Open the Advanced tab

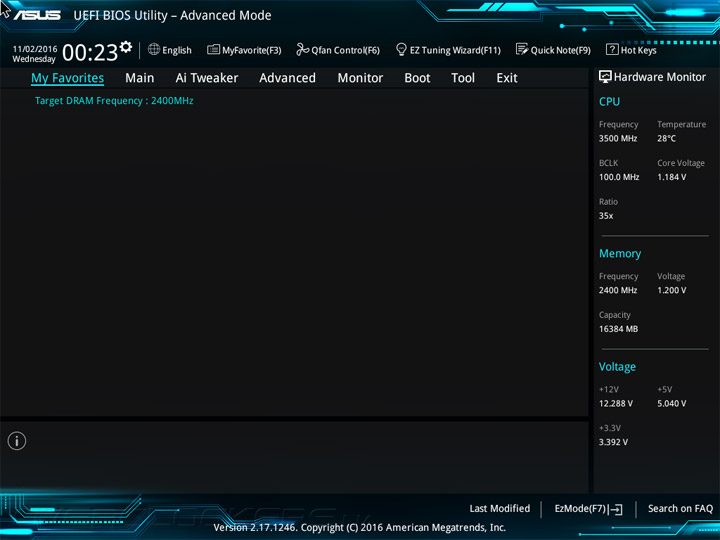(287, 78)
